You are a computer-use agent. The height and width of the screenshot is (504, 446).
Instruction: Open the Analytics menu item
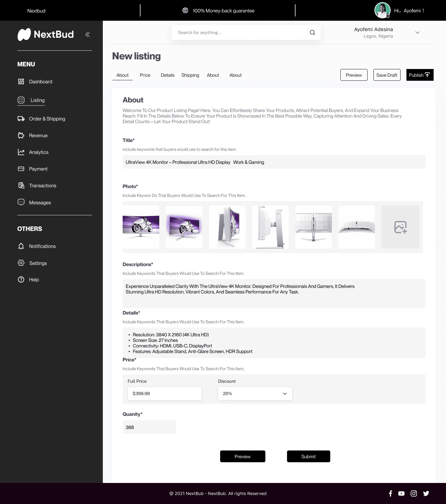[x=39, y=152]
